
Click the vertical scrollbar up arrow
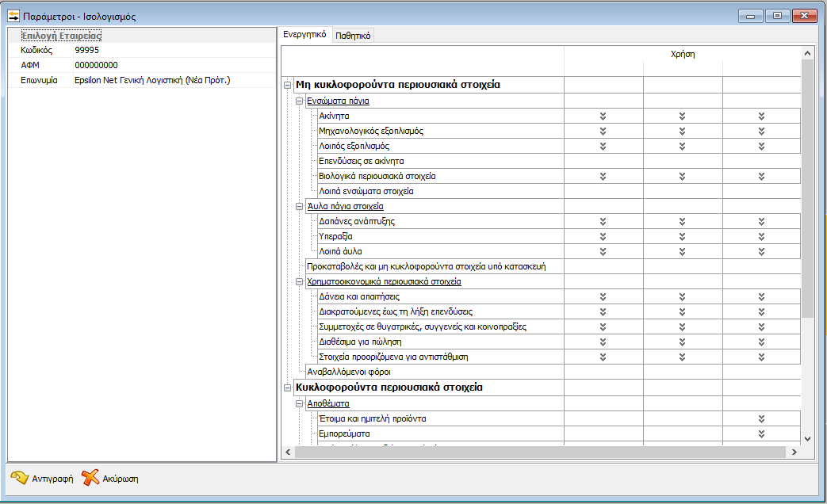coord(807,53)
